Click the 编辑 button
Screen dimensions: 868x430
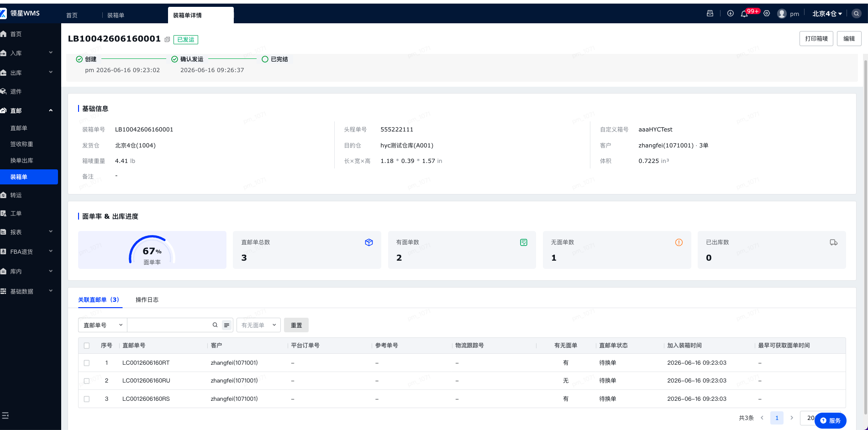(849, 39)
